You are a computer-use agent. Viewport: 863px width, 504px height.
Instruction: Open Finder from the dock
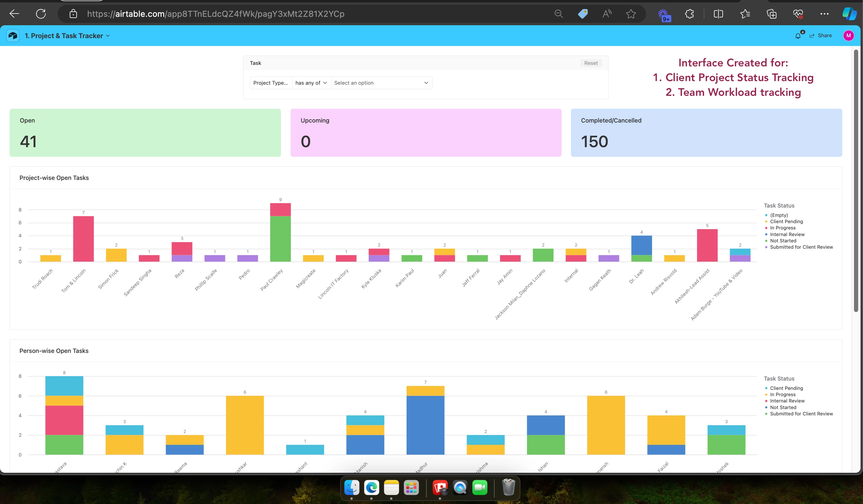tap(351, 487)
